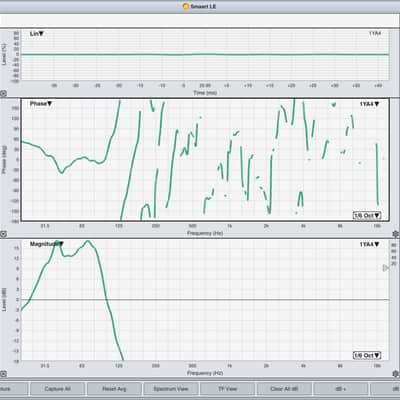The image size is (400, 400).
Task: Click the circular toggle below the magnitude graph
Action: (x=3, y=374)
